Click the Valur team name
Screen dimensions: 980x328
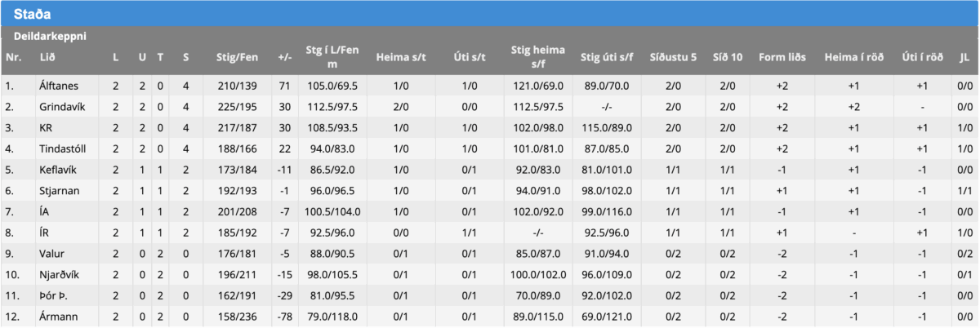(x=51, y=255)
